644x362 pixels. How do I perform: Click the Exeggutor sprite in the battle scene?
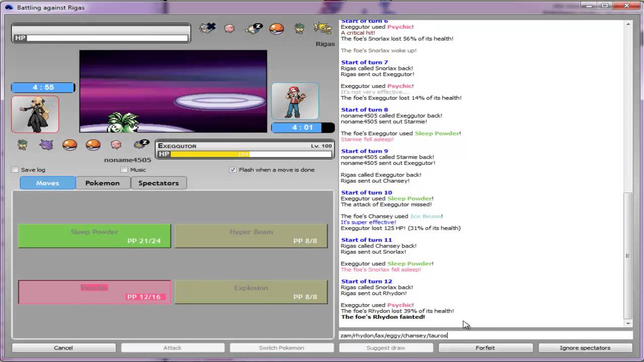[x=123, y=122]
